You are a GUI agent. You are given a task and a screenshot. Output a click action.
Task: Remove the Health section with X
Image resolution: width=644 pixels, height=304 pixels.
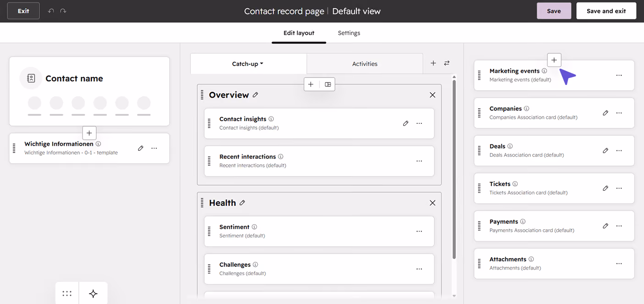tap(432, 203)
